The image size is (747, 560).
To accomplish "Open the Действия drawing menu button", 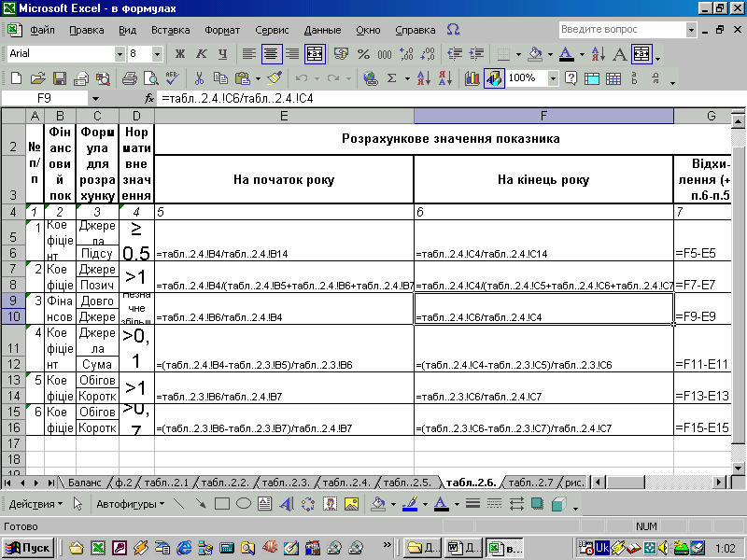I will (35, 504).
